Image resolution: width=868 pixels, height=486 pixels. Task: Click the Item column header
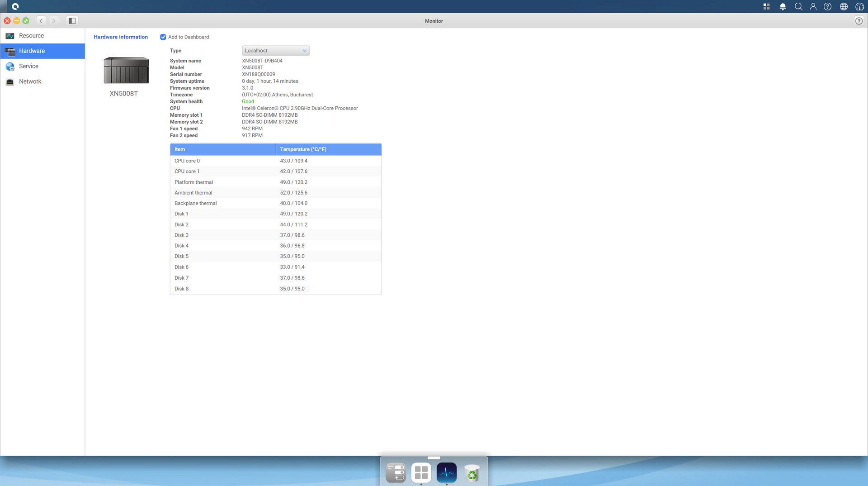(x=223, y=149)
